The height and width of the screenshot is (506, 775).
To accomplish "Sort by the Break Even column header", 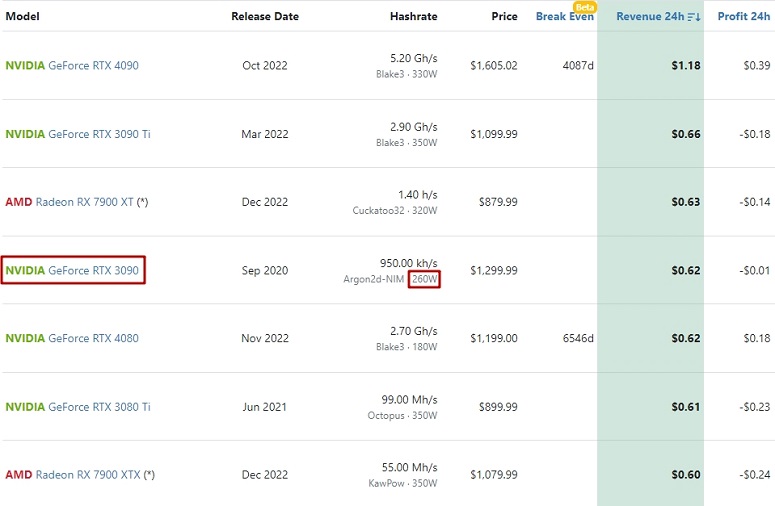I will pyautogui.click(x=564, y=16).
